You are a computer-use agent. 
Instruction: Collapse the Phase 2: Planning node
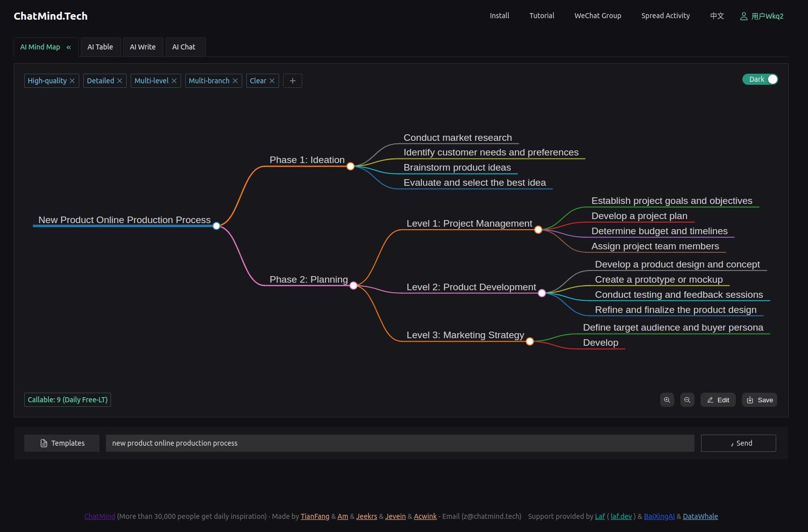click(x=354, y=286)
